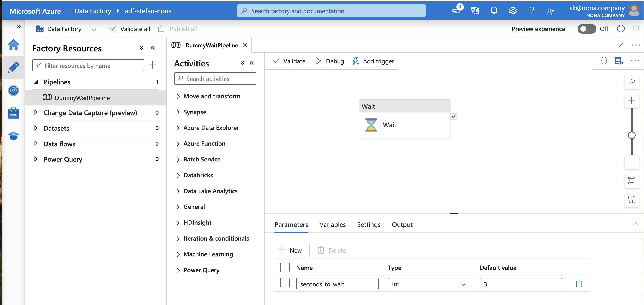This screenshot has width=644, height=305.
Task: Open the Manage toolbox in left sidebar
Action: [13, 113]
